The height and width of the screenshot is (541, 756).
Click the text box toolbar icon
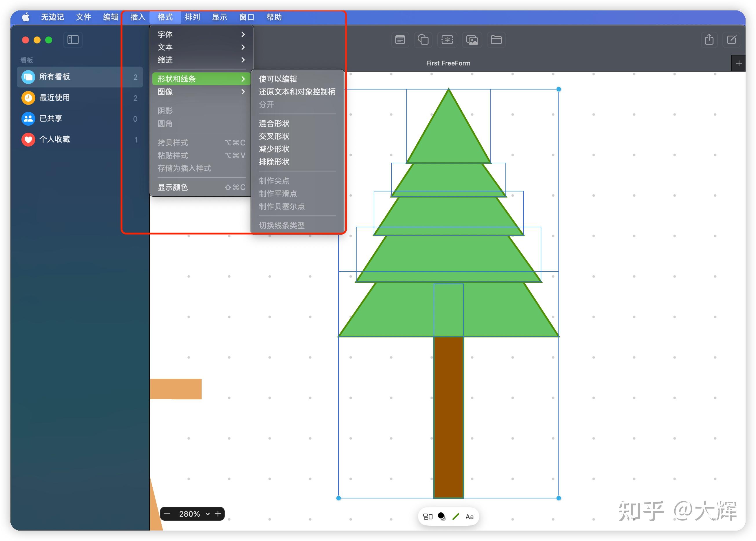coord(447,40)
